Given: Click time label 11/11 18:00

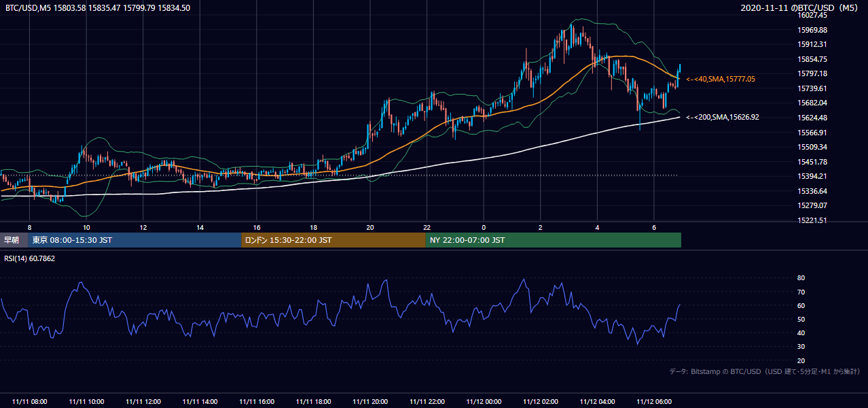Looking at the screenshot, I should [313, 402].
